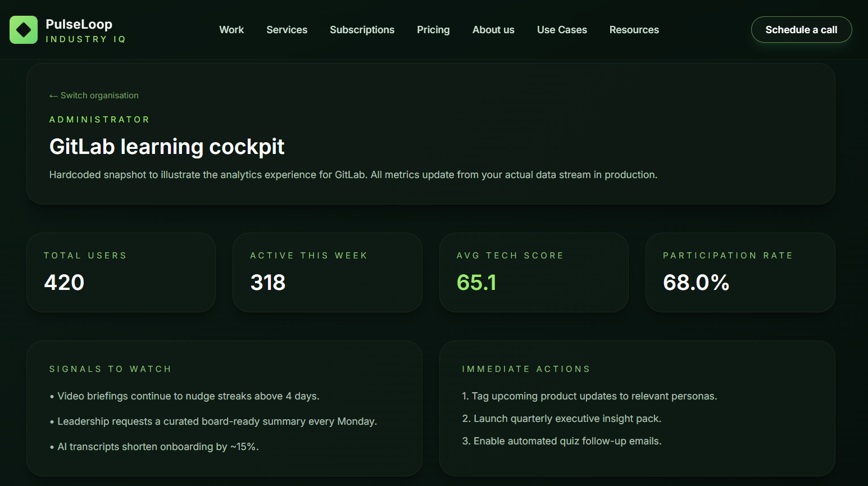868x486 pixels.
Task: Click the 65.1 tech score value
Action: 476,283
